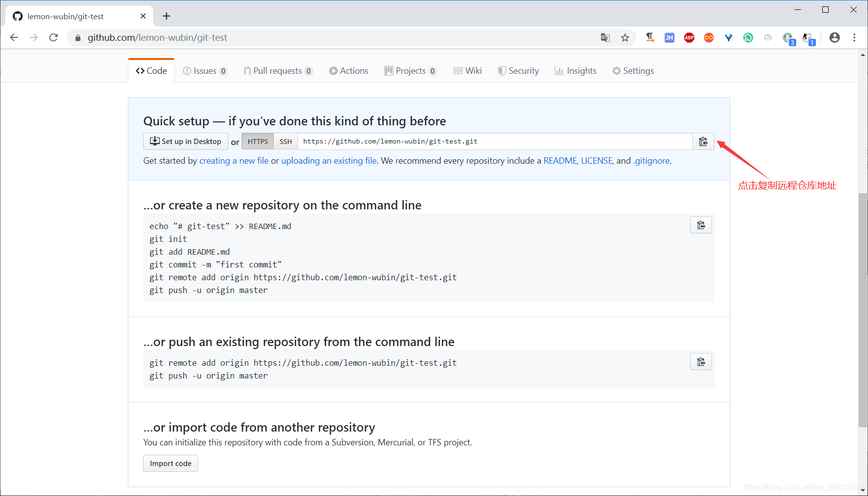Close the lemon-wubin/git-test tab

143,16
